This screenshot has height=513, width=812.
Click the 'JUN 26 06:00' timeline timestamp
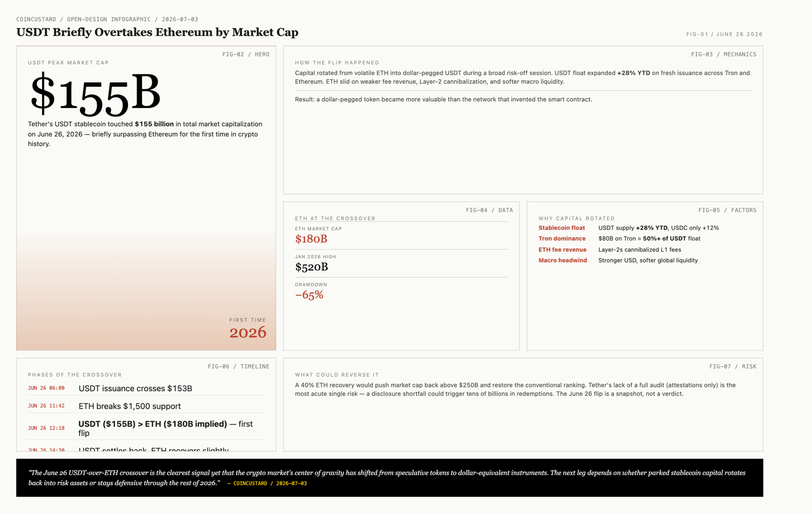click(x=46, y=388)
